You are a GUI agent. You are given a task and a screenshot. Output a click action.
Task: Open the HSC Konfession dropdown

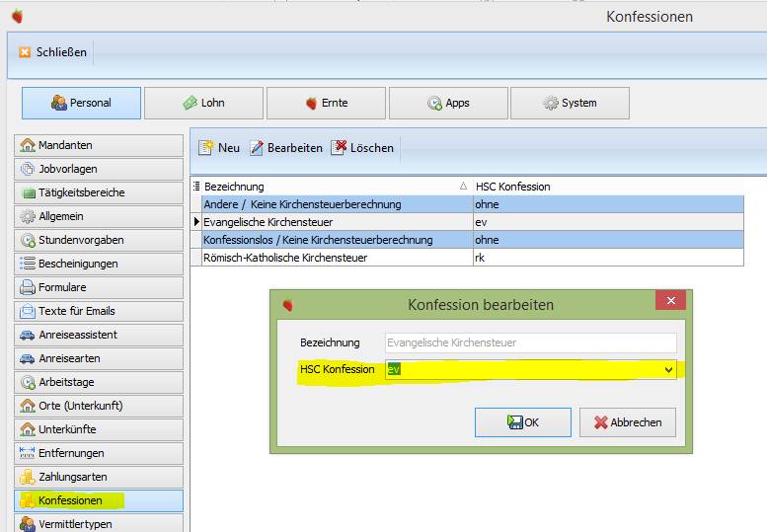668,370
